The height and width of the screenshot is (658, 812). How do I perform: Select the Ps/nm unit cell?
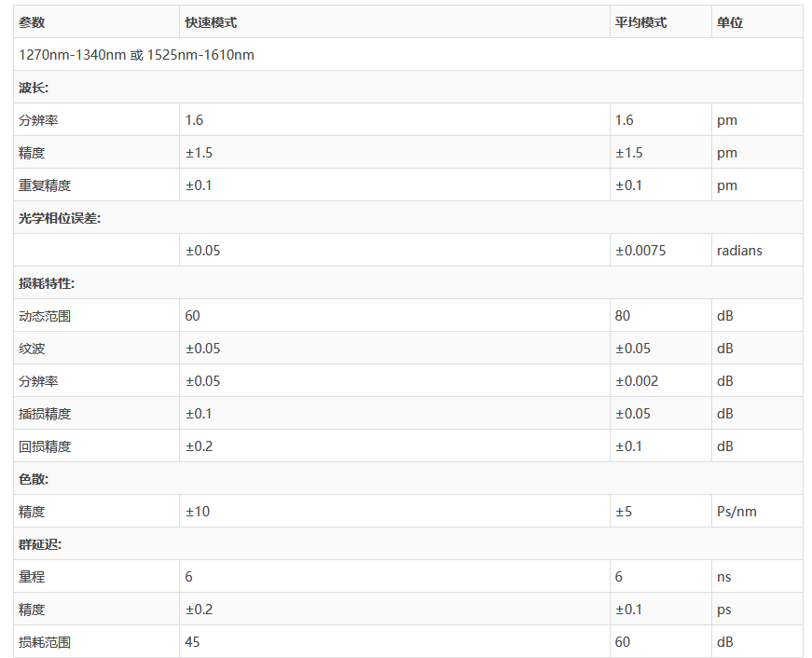pyautogui.click(x=735, y=512)
